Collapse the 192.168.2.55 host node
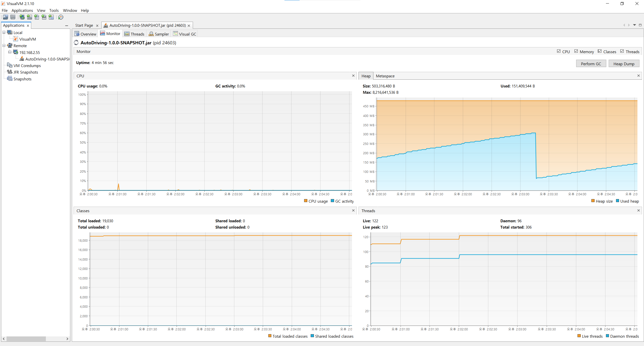 tap(10, 52)
